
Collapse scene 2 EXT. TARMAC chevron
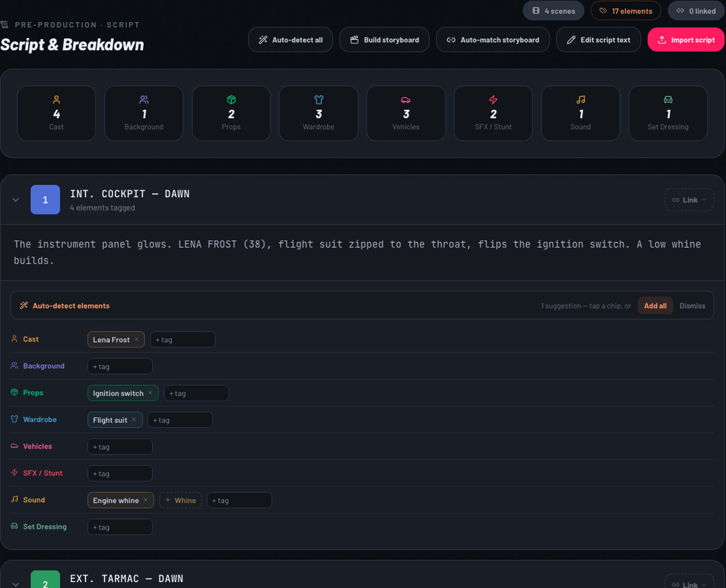tap(16, 584)
